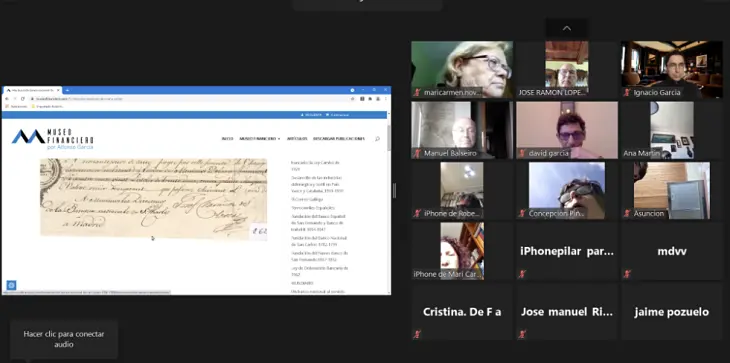Click the old handwritten document image

154,199
